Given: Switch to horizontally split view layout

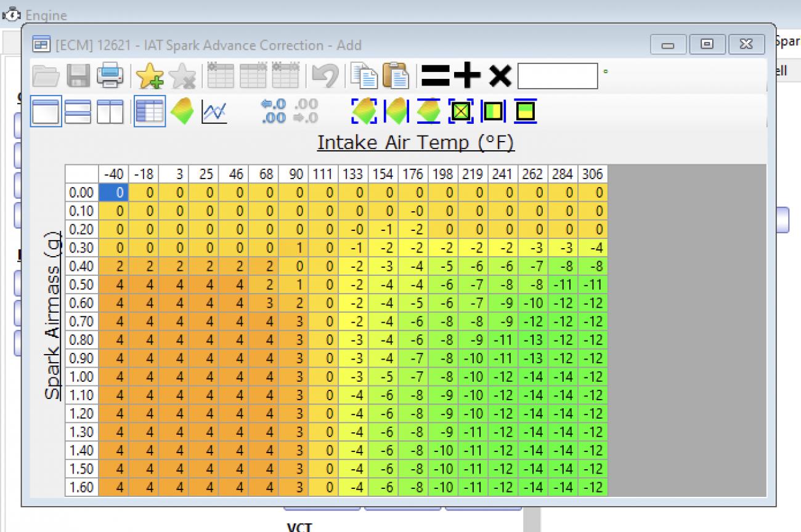Looking at the screenshot, I should (x=78, y=111).
